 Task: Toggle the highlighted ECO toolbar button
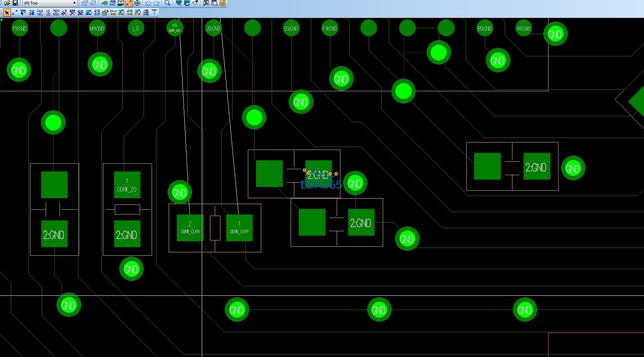[129, 3]
